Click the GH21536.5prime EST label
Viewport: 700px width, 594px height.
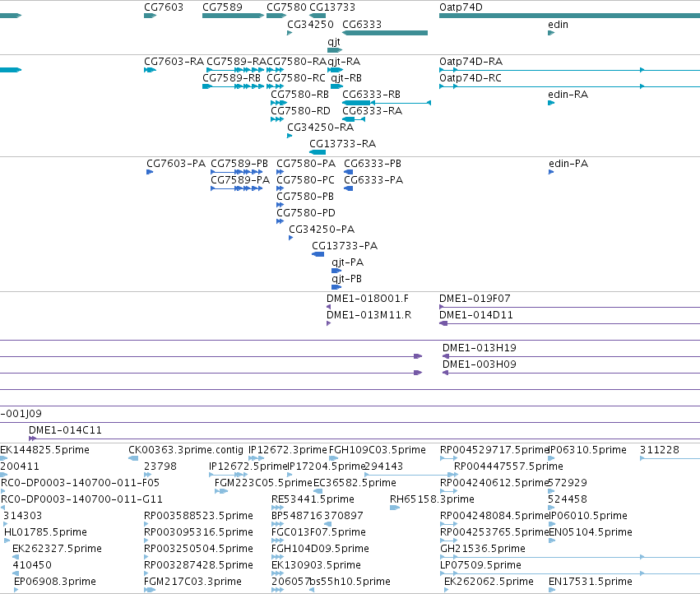click(483, 549)
